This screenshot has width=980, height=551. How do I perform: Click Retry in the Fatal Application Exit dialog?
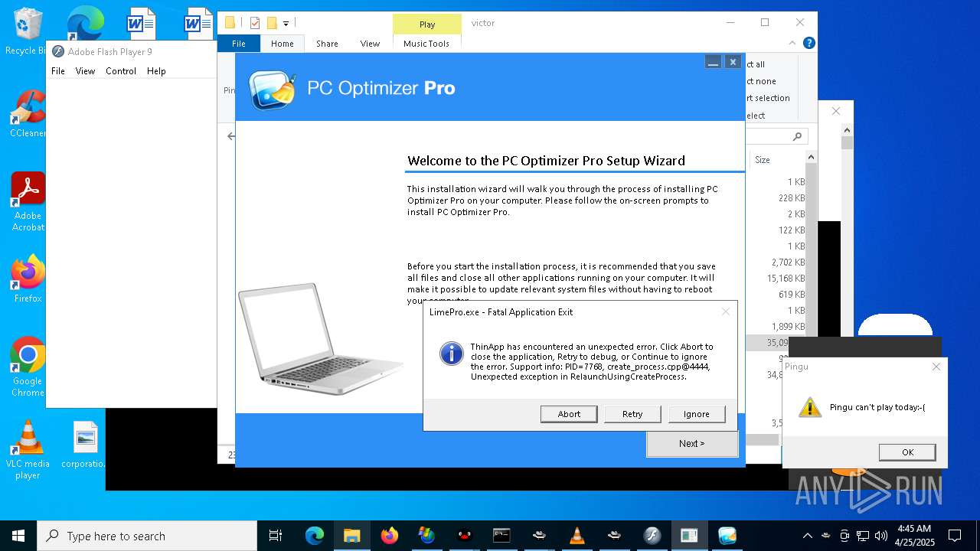pos(632,414)
